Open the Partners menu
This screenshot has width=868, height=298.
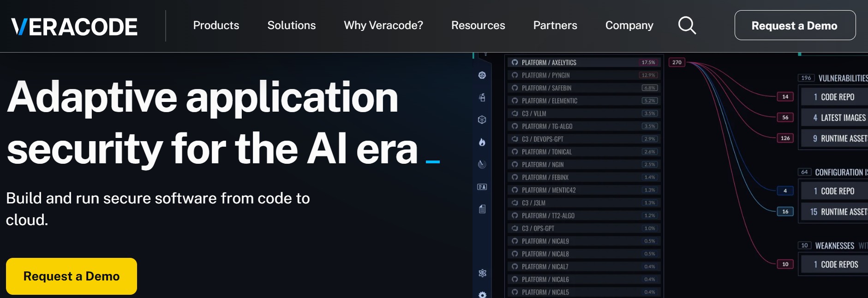555,25
